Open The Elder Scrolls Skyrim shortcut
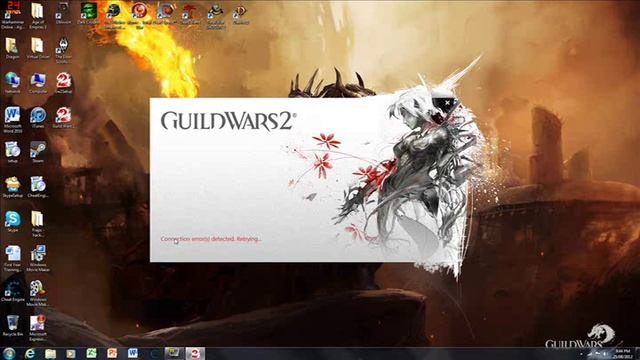640x360 pixels. click(x=63, y=50)
